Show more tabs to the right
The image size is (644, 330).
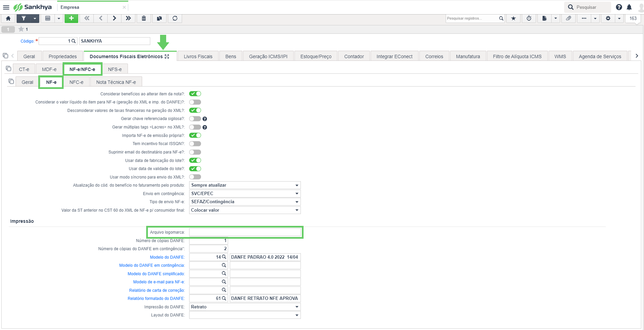pos(637,56)
